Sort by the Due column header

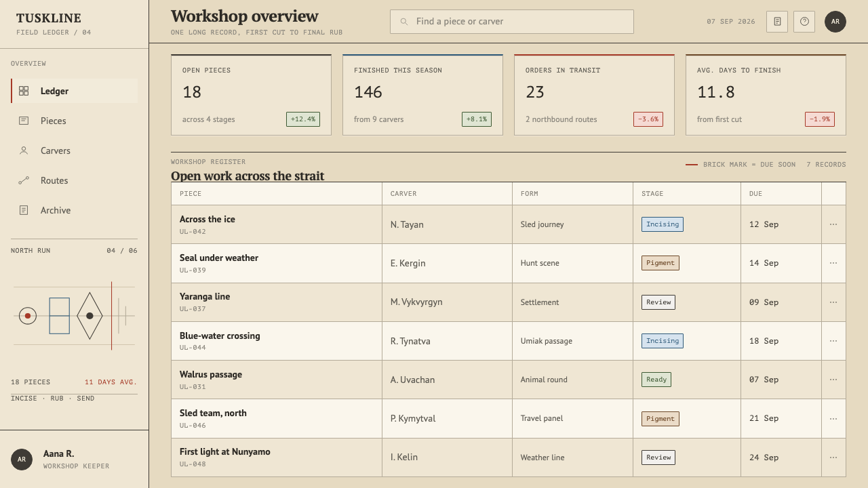[x=755, y=194]
